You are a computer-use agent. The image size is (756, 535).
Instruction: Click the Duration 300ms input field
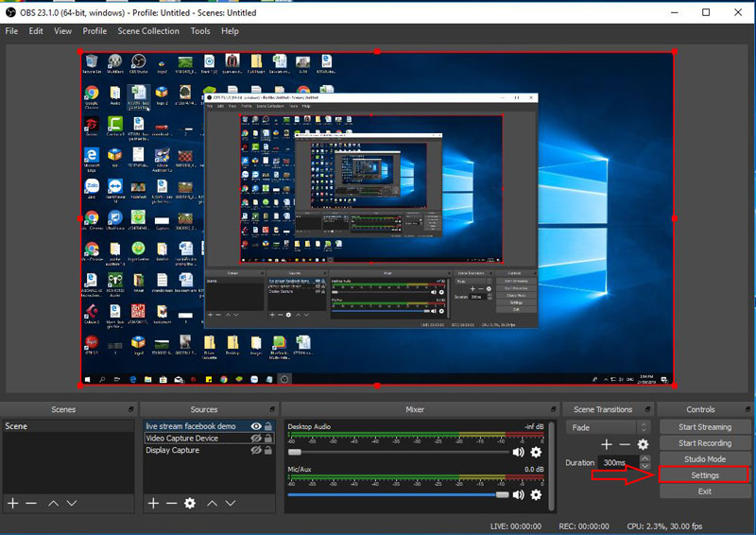coord(619,462)
